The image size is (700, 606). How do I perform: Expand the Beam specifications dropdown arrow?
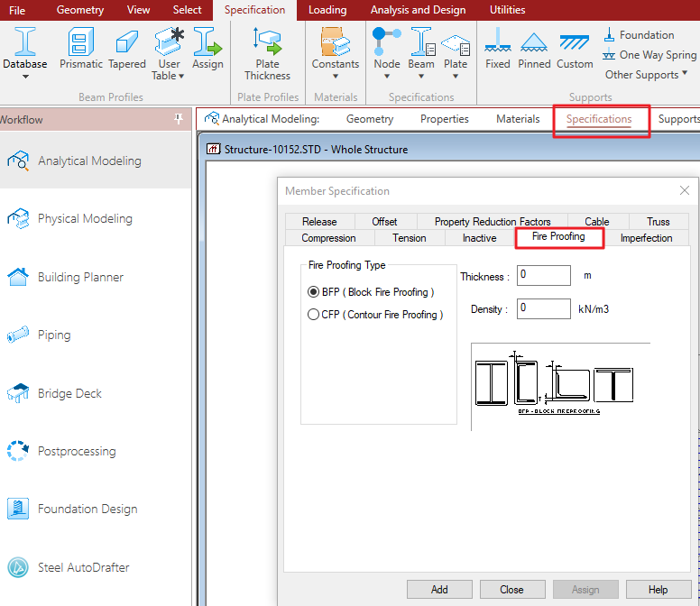click(421, 77)
